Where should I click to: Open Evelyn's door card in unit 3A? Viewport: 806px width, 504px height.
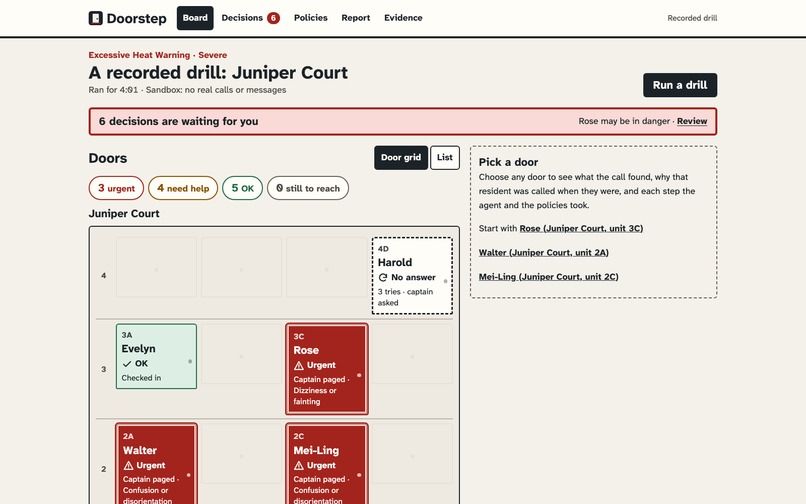click(x=156, y=356)
